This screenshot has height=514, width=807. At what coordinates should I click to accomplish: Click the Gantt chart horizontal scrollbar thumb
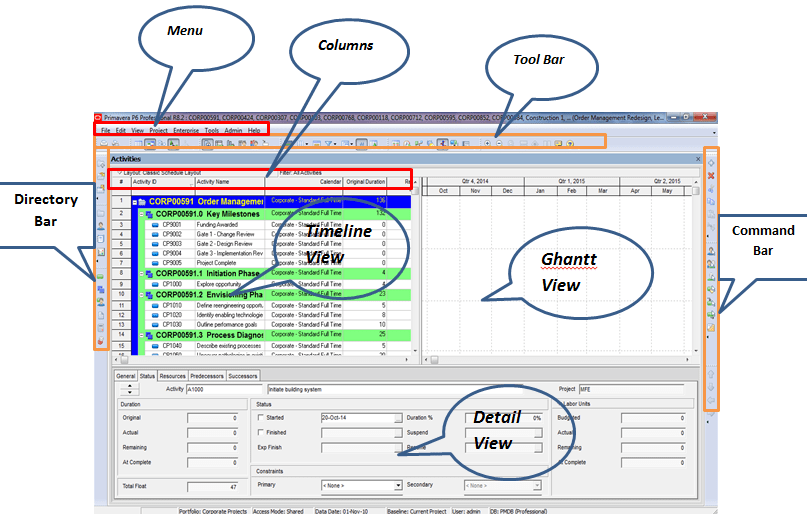pos(434,360)
